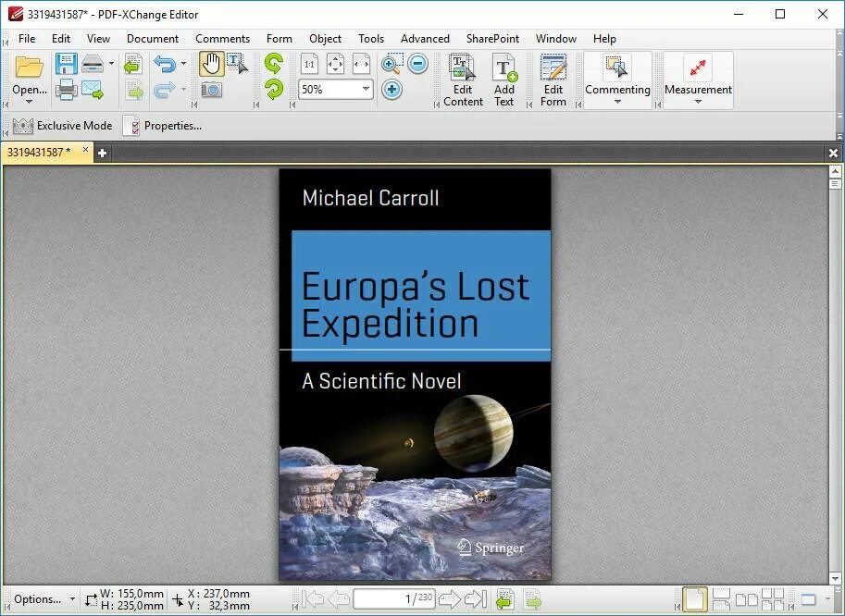Open a file with the folder icon
The image size is (845, 616).
coord(29,68)
